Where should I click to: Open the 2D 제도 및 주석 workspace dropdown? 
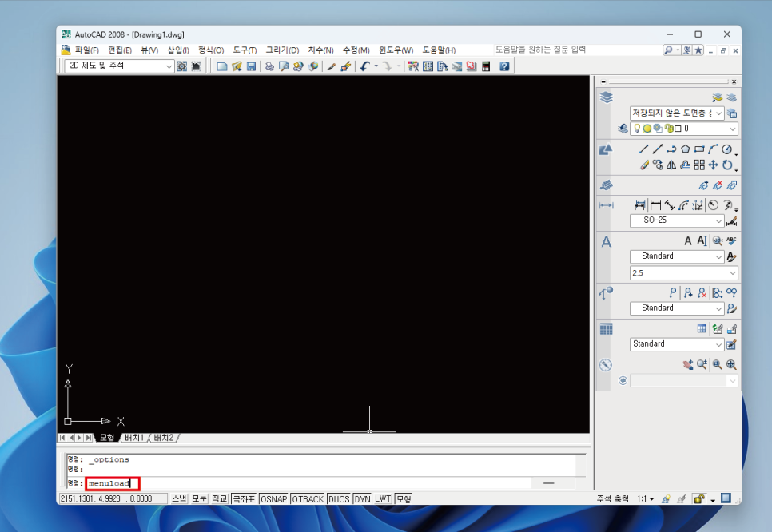pyautogui.click(x=120, y=66)
